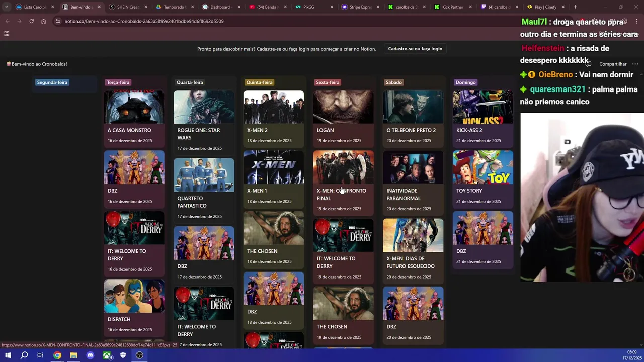Open THE CHOSEN card in Quinta-feira

(x=274, y=239)
